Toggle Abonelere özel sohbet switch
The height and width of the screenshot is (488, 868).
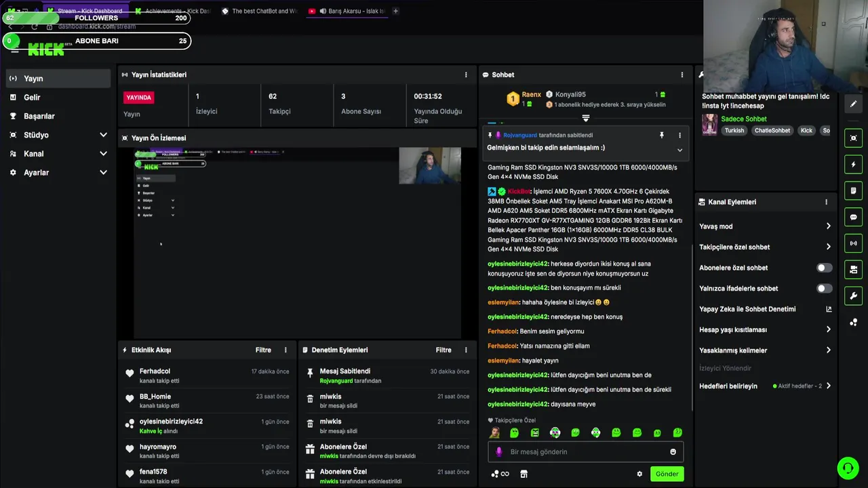click(824, 268)
